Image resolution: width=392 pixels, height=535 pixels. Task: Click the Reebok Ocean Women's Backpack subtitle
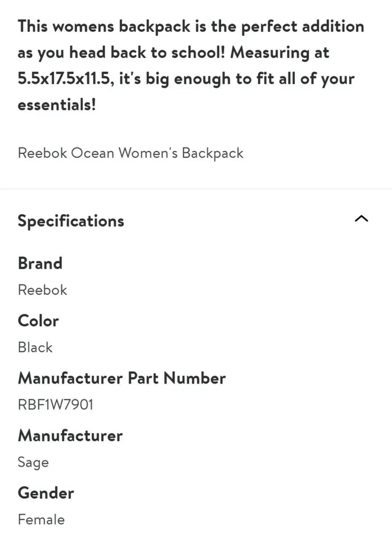click(x=130, y=153)
